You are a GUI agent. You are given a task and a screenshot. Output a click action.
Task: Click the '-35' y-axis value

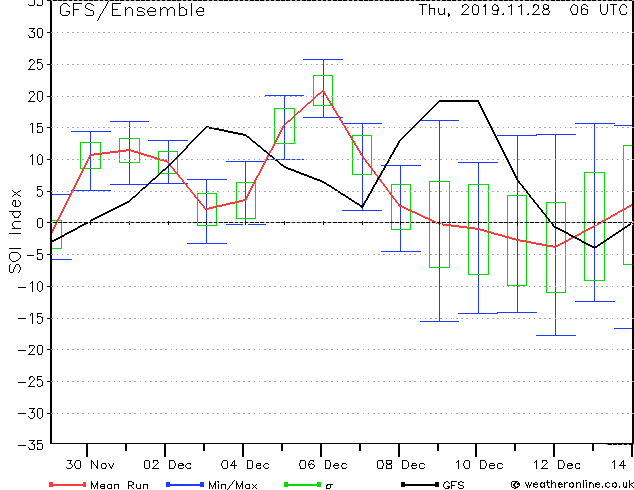pos(31,445)
